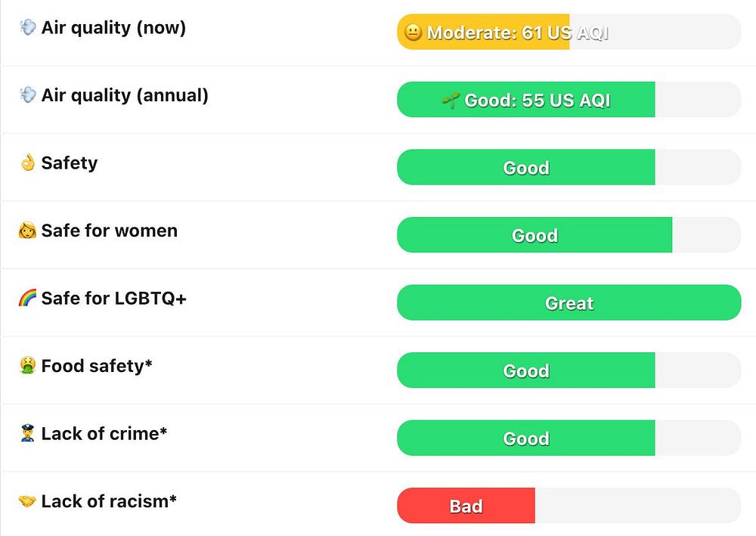Click the OK hand icon beside Safety
The width and height of the screenshot is (756, 536).
click(28, 163)
